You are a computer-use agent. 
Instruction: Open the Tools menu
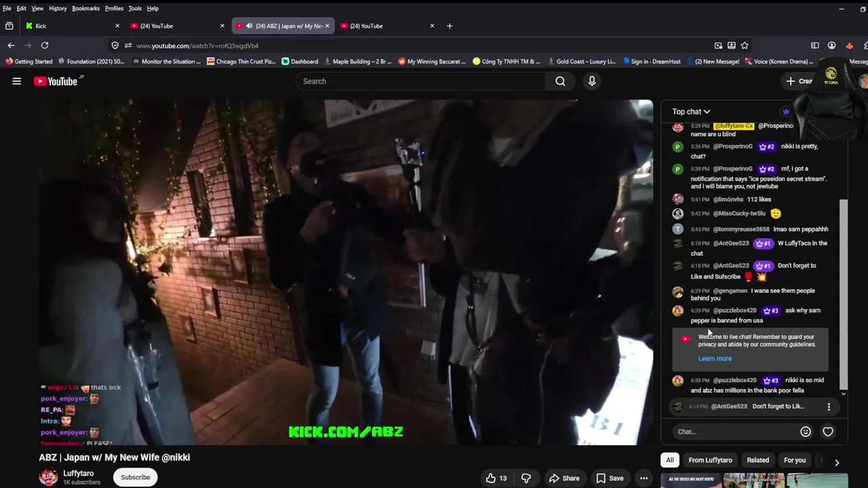point(135,8)
